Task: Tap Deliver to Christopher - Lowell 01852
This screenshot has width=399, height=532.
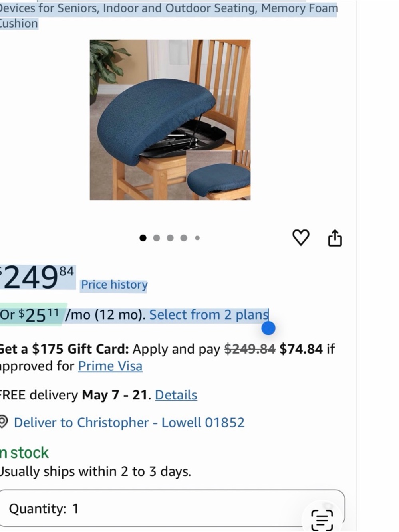Action: click(x=129, y=422)
